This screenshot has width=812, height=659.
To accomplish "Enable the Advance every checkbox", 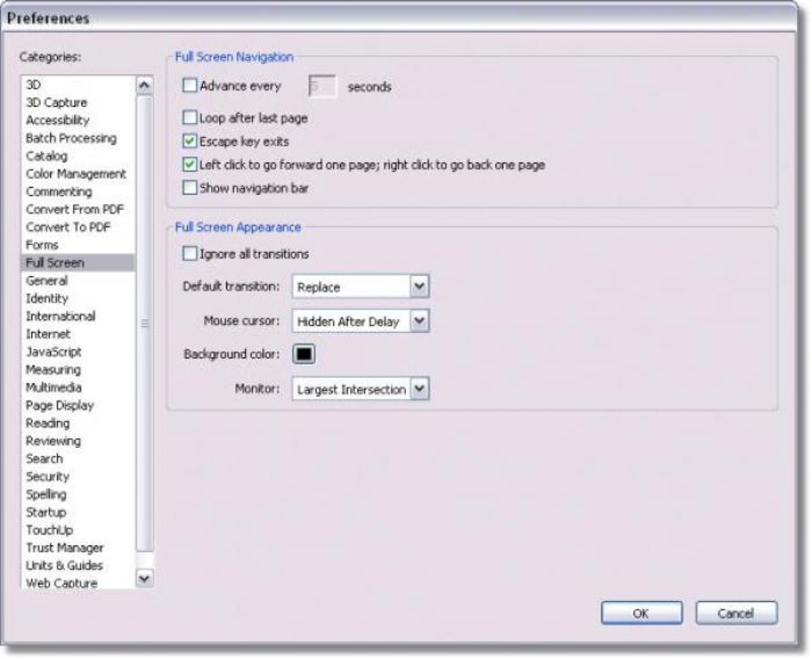I will pyautogui.click(x=190, y=85).
